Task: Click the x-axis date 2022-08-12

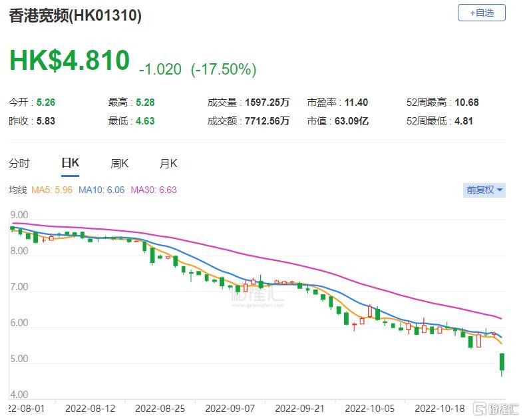Action: (x=90, y=409)
